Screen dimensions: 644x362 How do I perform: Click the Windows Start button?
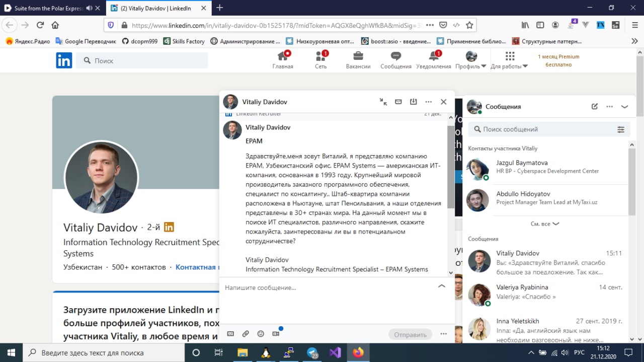[12, 352]
